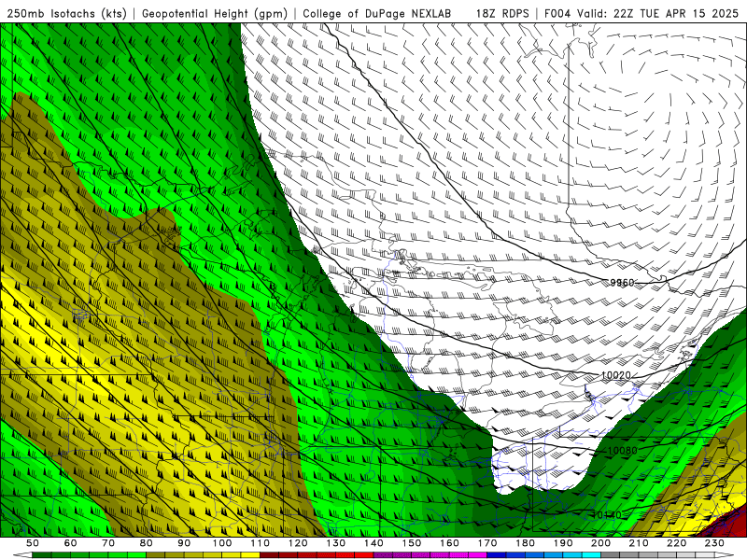Click the cyan 195–200 kt swatch
This screenshot has width=747, height=560.
point(591,555)
